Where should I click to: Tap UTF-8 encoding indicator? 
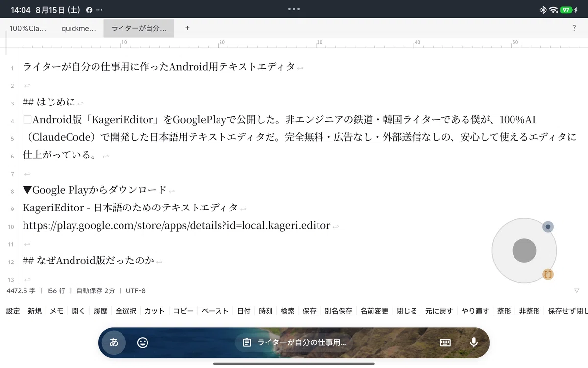[x=136, y=290]
